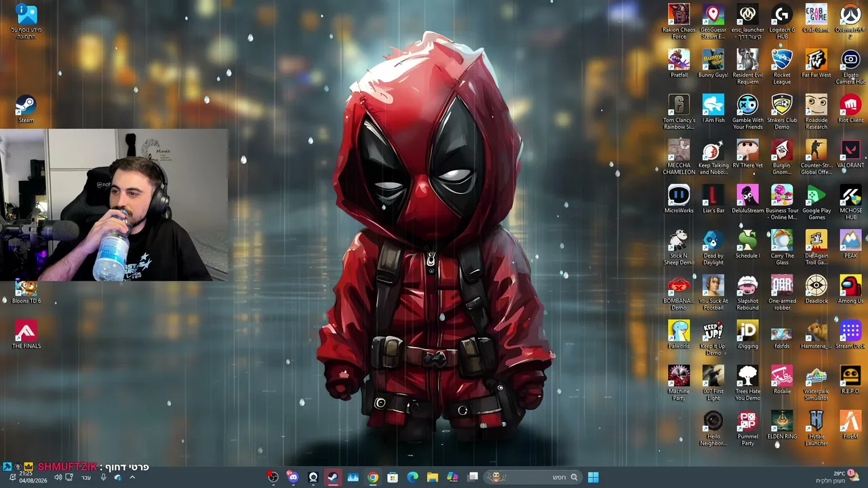Image resolution: width=868 pixels, height=488 pixels.
Task: Open Elgato Camera Hub shortcut
Action: 850,66
